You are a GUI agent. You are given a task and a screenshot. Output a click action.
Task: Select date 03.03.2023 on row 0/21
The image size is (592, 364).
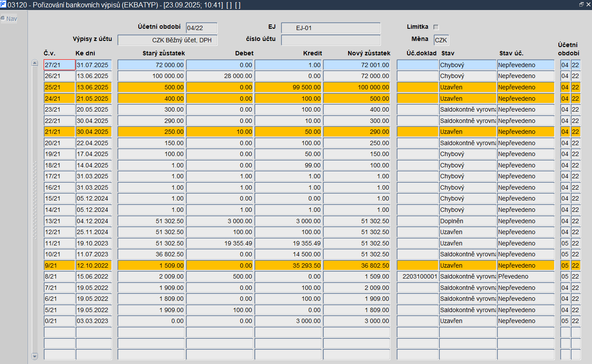tap(93, 321)
